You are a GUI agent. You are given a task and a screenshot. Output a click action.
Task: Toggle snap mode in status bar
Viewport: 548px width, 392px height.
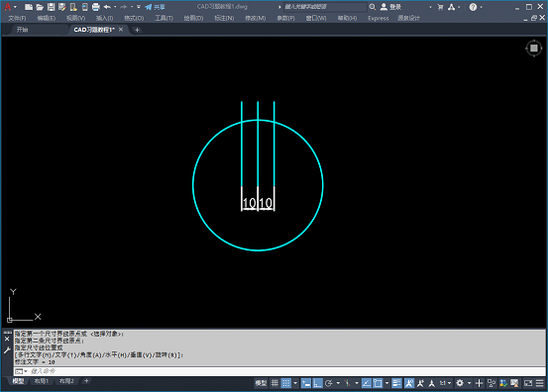point(285,383)
